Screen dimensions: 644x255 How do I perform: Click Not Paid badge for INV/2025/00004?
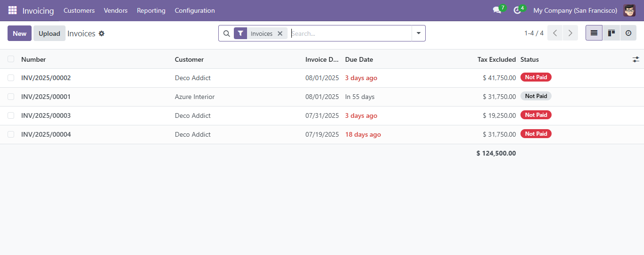point(536,134)
